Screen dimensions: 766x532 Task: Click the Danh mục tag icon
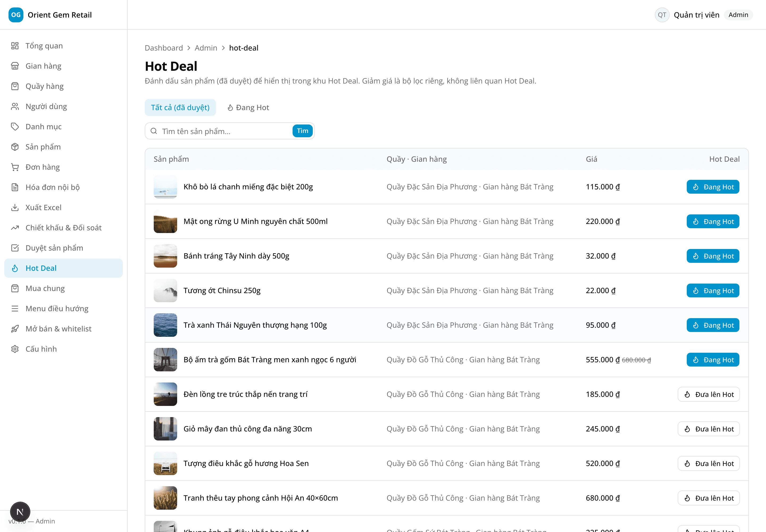coord(15,127)
